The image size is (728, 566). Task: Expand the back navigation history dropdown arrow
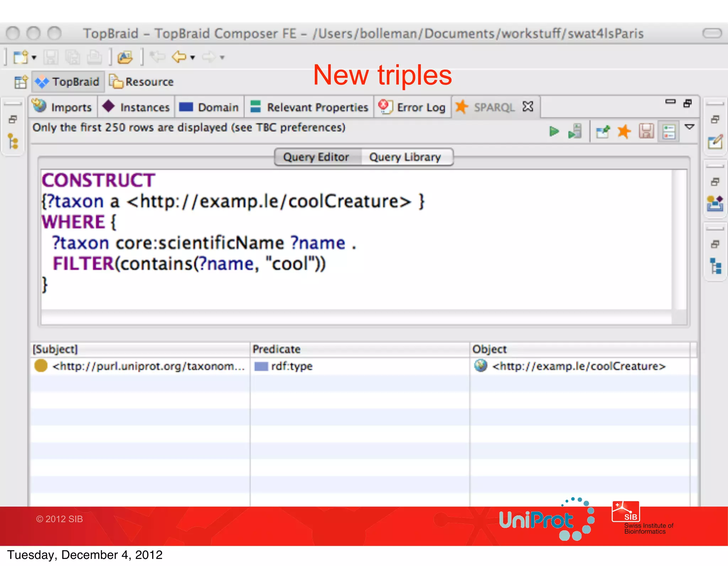click(x=193, y=57)
